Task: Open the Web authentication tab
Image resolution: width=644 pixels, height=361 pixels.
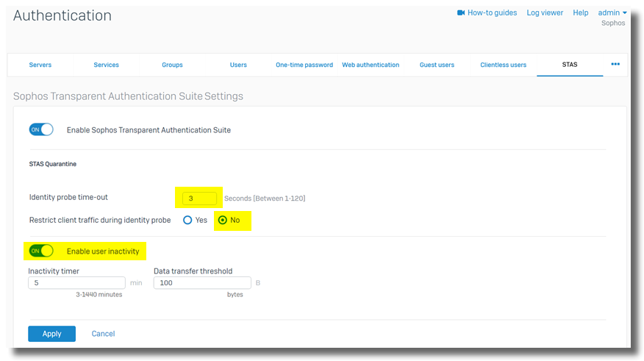Action: click(x=371, y=65)
